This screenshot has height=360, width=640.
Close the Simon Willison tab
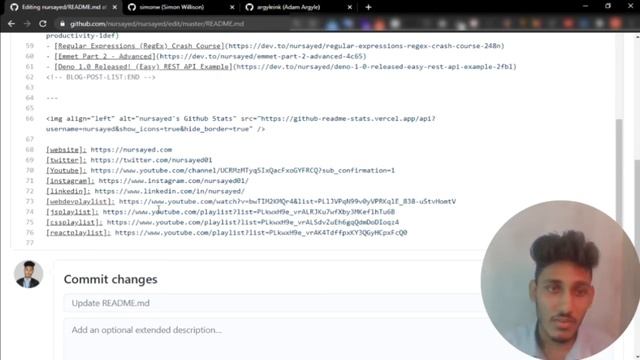[x=232, y=7]
